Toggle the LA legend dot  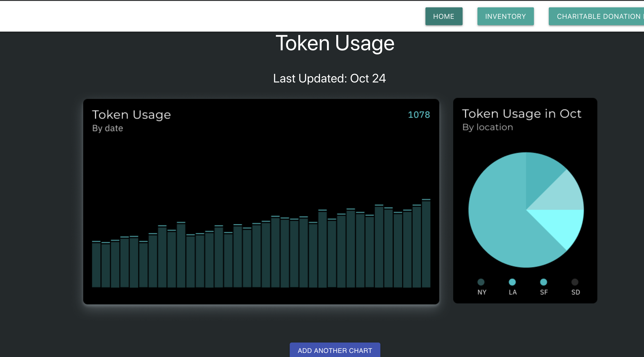click(512, 282)
